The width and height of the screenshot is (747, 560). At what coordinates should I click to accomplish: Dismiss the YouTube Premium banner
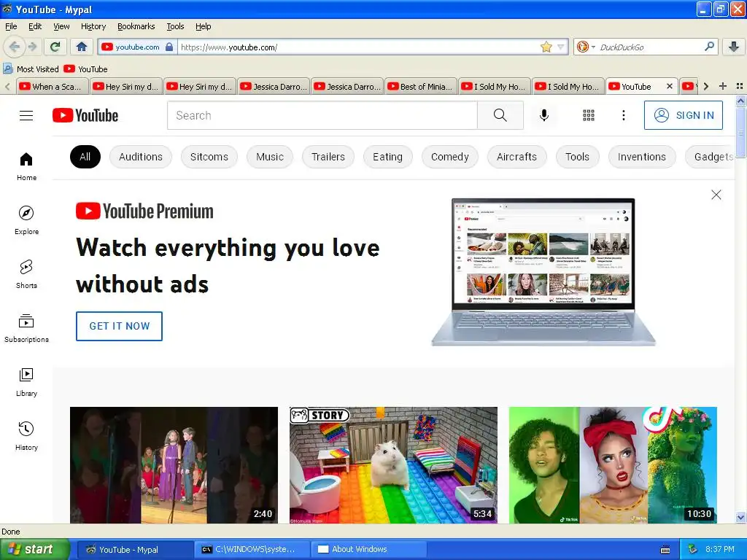pos(716,195)
